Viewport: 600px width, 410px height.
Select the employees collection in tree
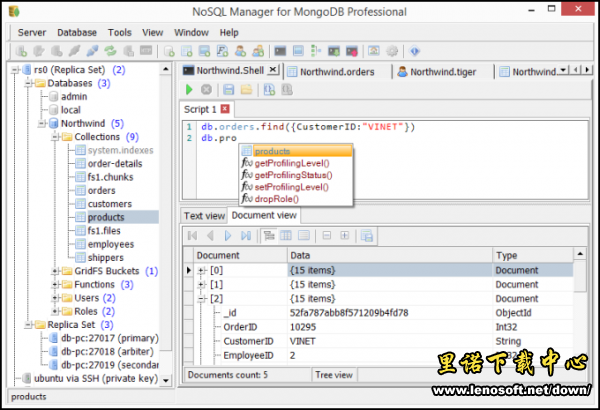pyautogui.click(x=111, y=244)
